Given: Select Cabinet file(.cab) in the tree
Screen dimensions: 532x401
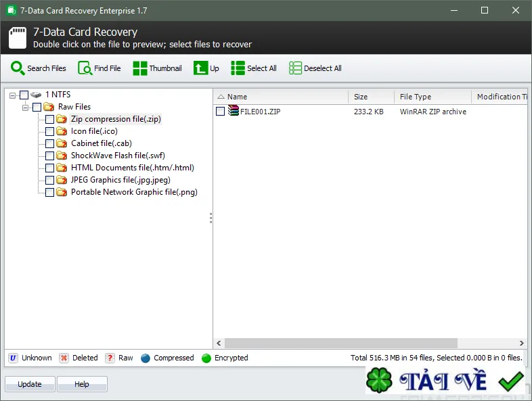Looking at the screenshot, I should click(x=102, y=143).
